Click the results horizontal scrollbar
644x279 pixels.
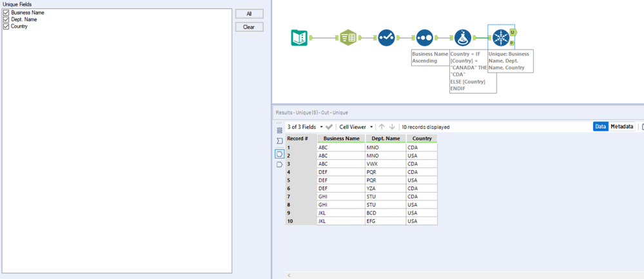pos(464,275)
